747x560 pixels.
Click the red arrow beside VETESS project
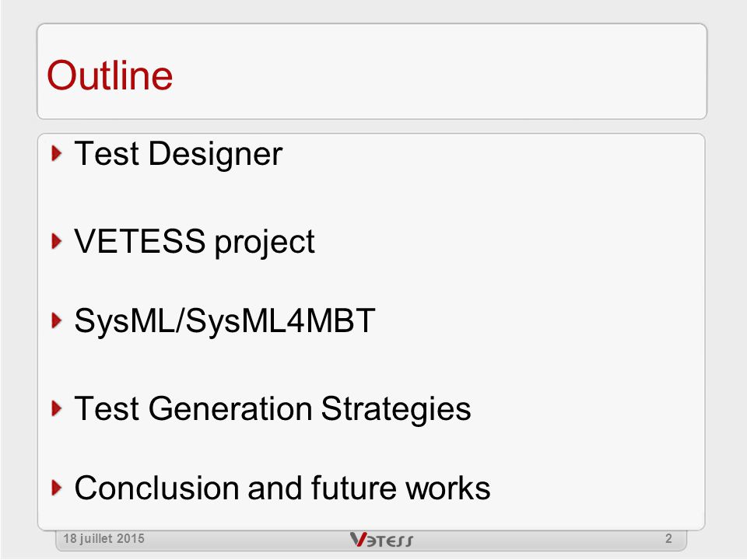point(56,241)
